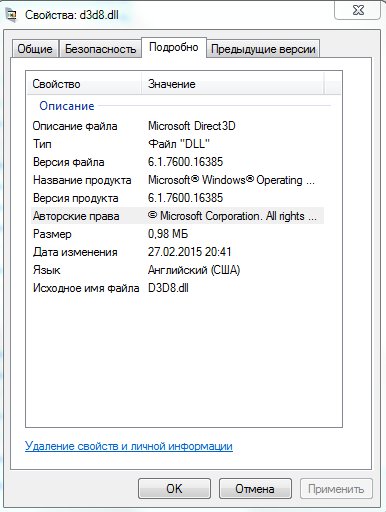Select the Описание group heading

pyautogui.click(x=67, y=106)
